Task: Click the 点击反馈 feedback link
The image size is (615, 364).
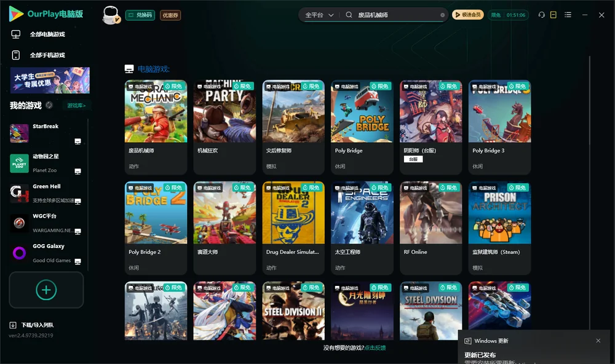Action: pos(375,347)
